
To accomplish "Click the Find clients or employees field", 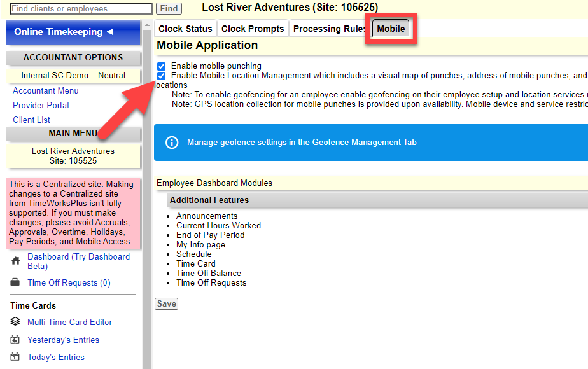I will [x=81, y=9].
